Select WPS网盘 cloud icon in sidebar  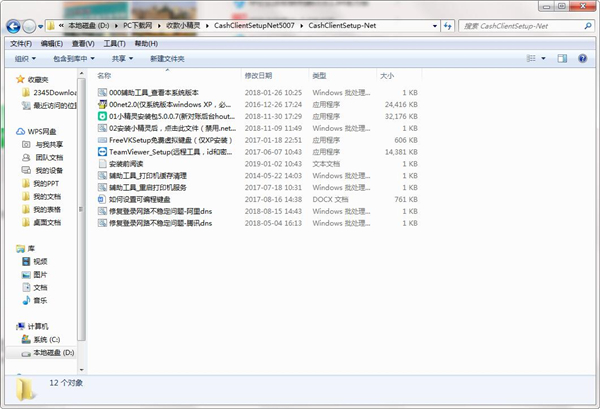(x=20, y=131)
